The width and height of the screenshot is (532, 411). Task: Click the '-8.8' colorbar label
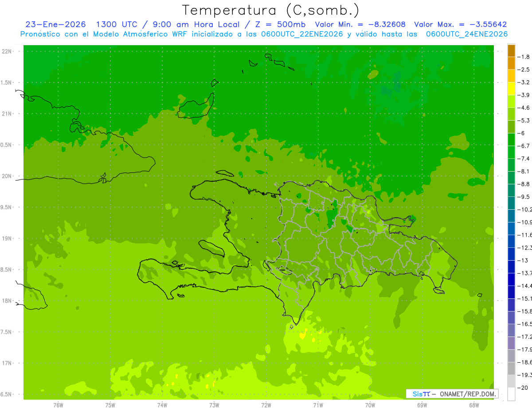click(x=524, y=184)
